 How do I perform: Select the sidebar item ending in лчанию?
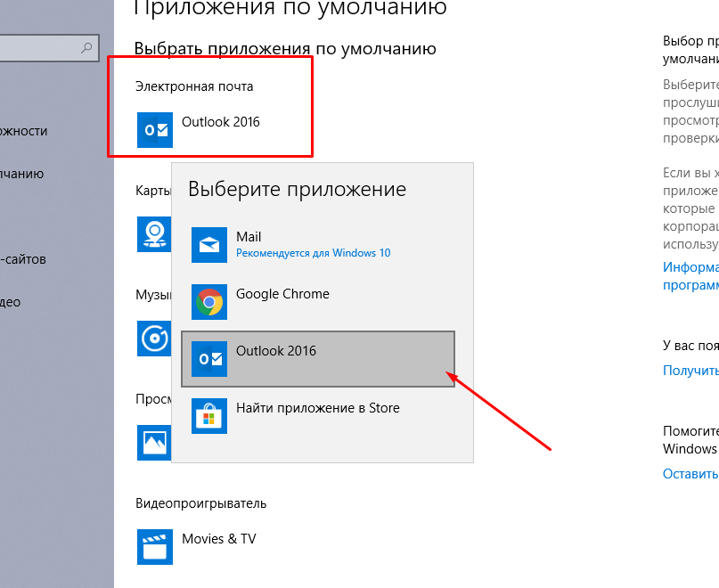pos(22,174)
